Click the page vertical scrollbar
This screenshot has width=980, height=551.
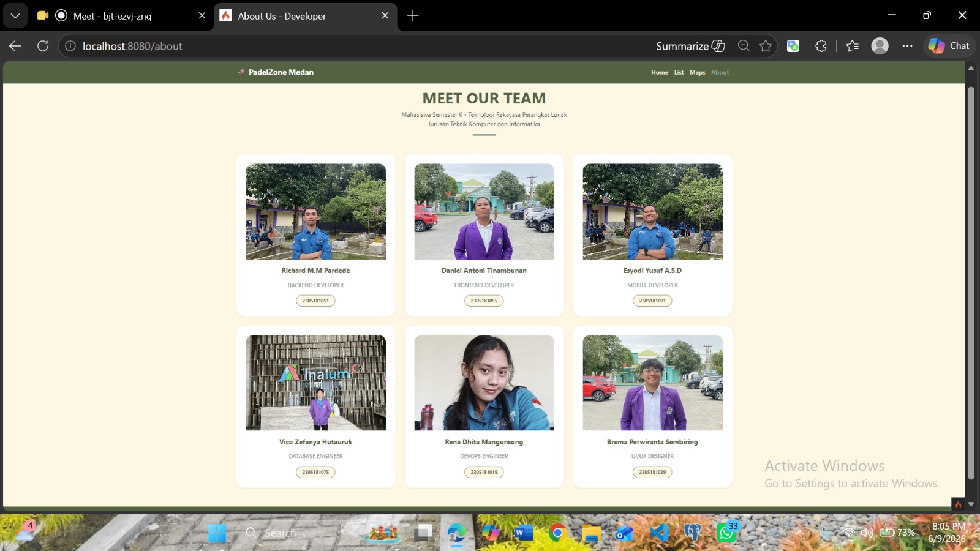pyautogui.click(x=971, y=282)
